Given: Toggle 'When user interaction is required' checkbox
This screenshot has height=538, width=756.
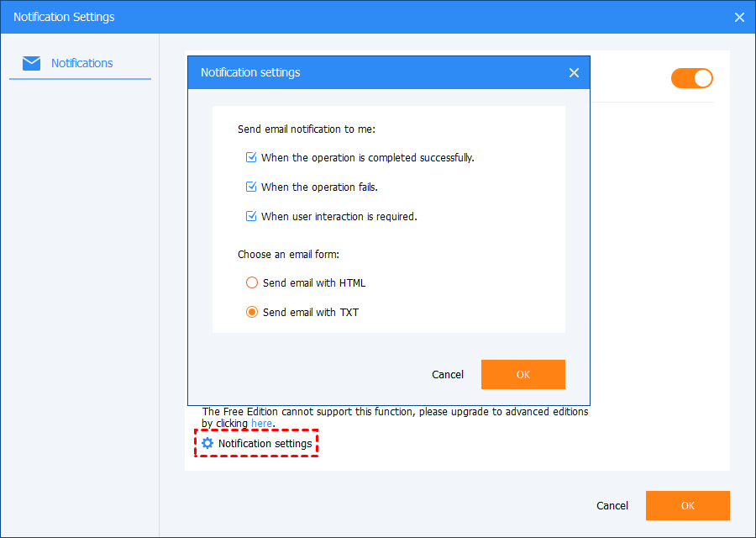Looking at the screenshot, I should [251, 216].
